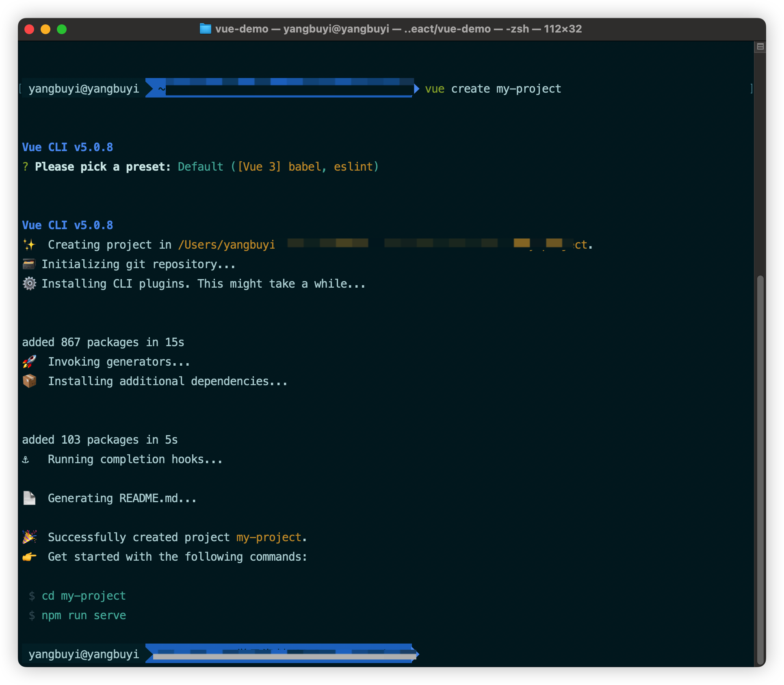Click 'Installing CLI plugins. This might take a while...'
The width and height of the screenshot is (784, 685).
(x=204, y=284)
